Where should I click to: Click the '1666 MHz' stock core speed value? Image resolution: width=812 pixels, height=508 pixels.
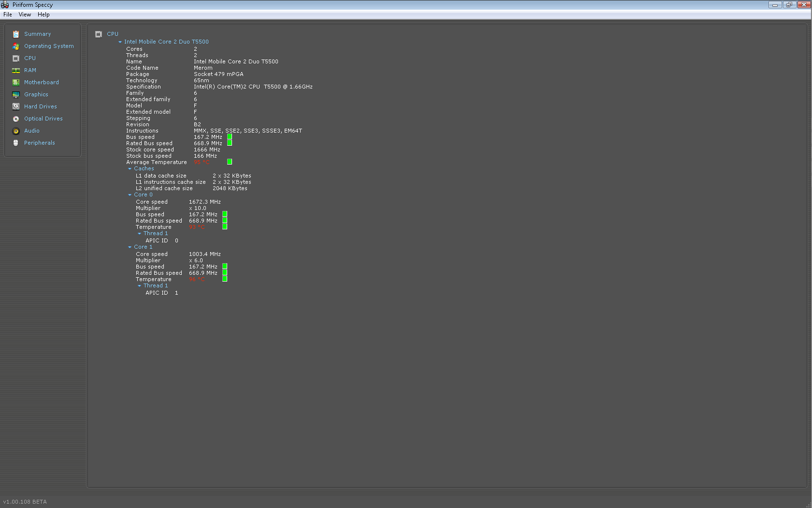coord(207,149)
